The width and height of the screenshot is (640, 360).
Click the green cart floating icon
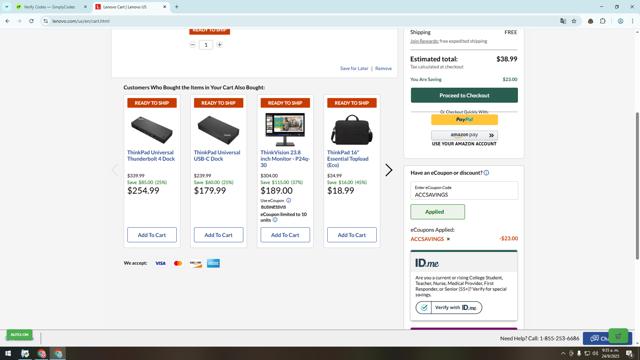pyautogui.click(x=618, y=336)
